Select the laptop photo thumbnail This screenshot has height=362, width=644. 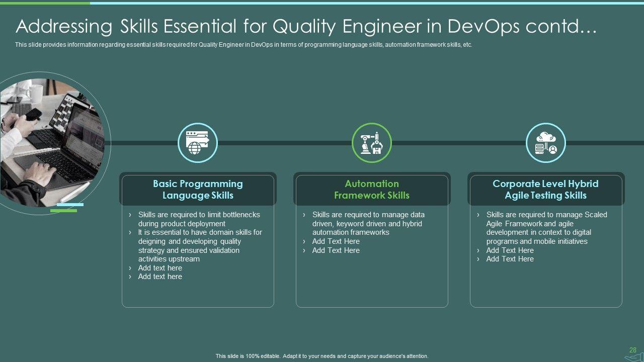(52, 143)
